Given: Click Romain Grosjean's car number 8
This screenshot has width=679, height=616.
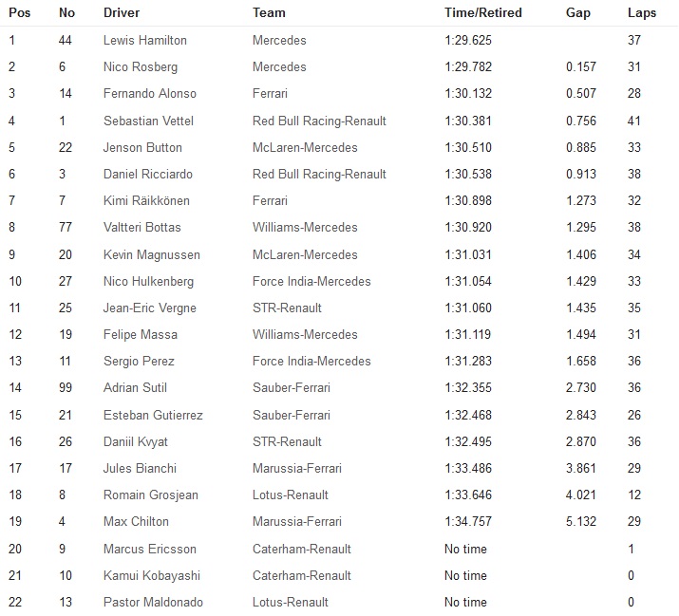Looking at the screenshot, I should 63,495.
